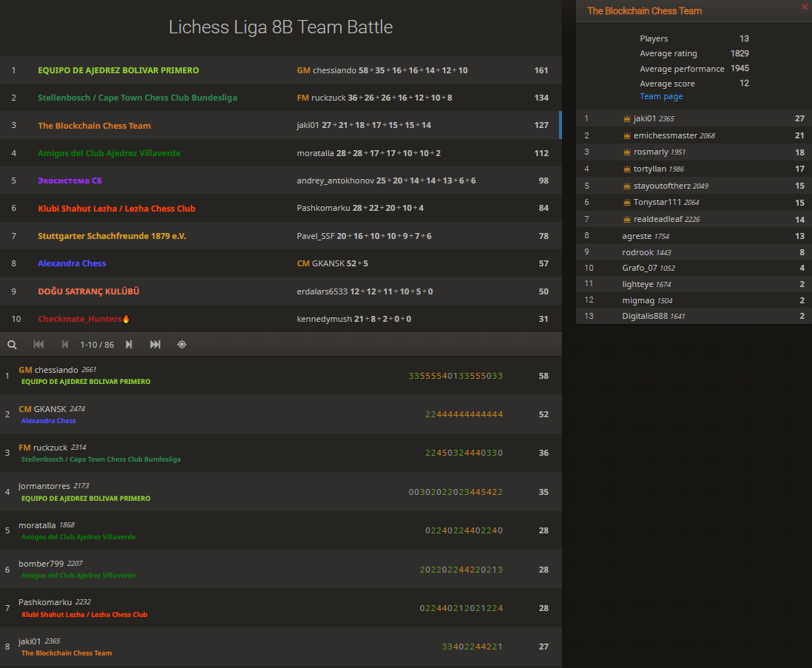Screen dimensions: 812x668
Task: Go to next page of standings
Action: pos(129,345)
